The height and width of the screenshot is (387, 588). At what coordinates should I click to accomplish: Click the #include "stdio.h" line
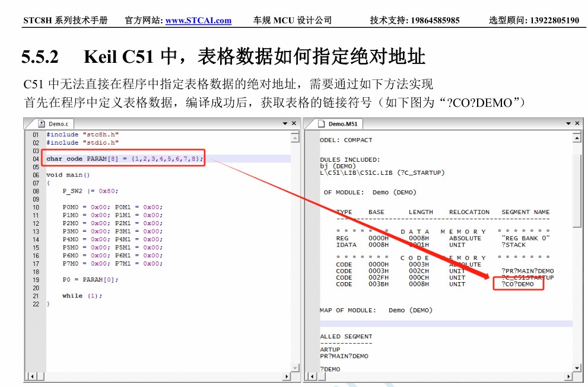click(x=82, y=143)
